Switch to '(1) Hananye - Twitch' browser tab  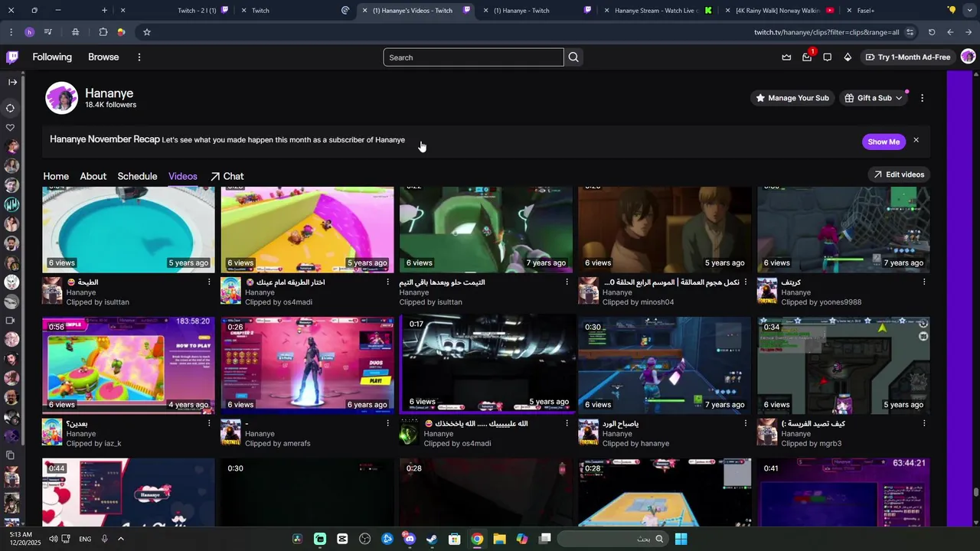(x=536, y=11)
